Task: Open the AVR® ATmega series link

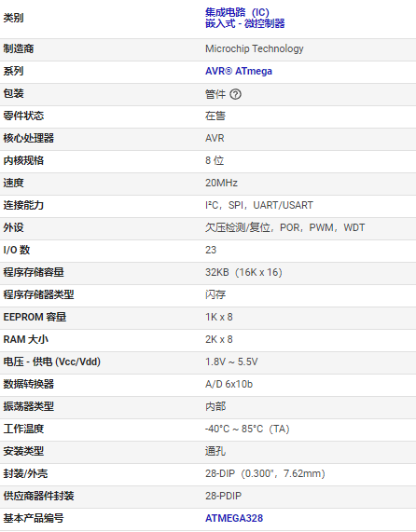Action: [239, 71]
